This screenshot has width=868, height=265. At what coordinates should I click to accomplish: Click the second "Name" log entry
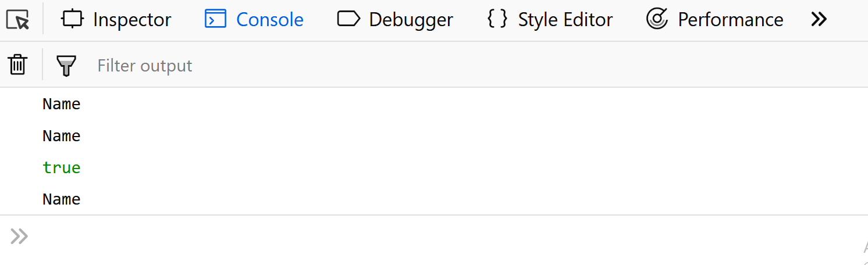click(62, 136)
